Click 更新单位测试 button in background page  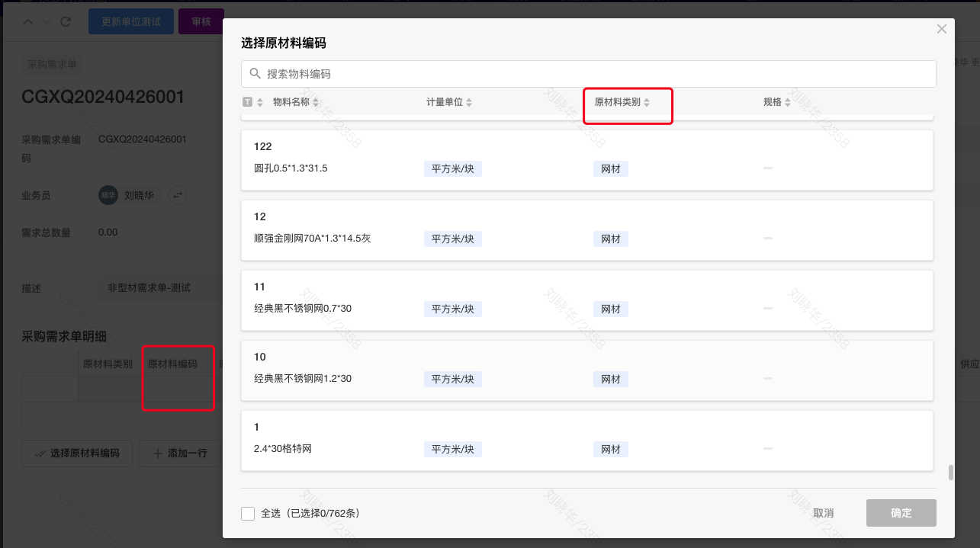click(131, 22)
